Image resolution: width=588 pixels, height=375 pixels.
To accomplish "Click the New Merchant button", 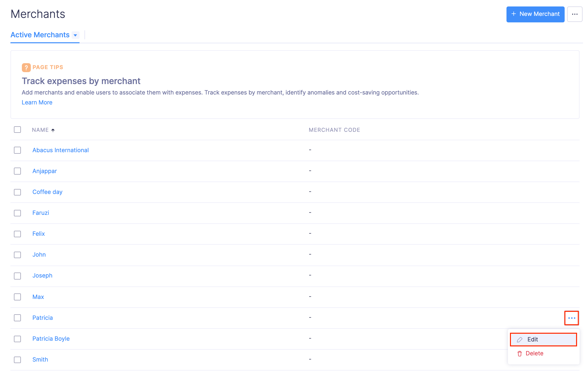I will click(535, 14).
